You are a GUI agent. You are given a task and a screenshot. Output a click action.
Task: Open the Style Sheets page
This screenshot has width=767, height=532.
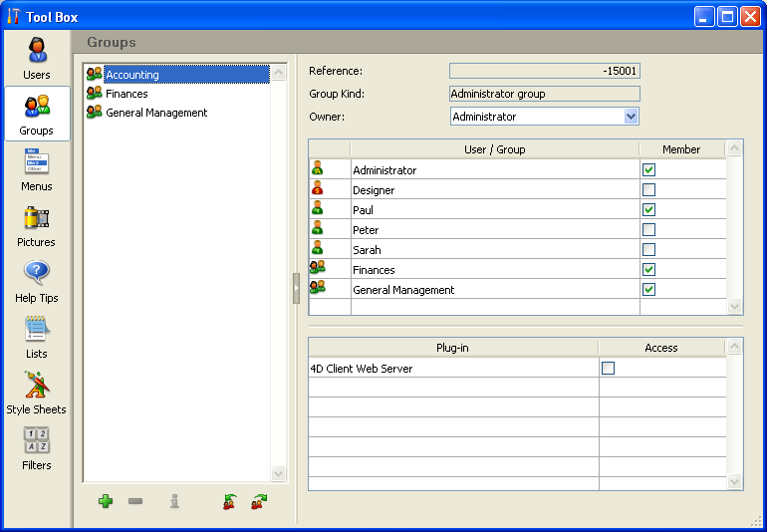tap(37, 392)
